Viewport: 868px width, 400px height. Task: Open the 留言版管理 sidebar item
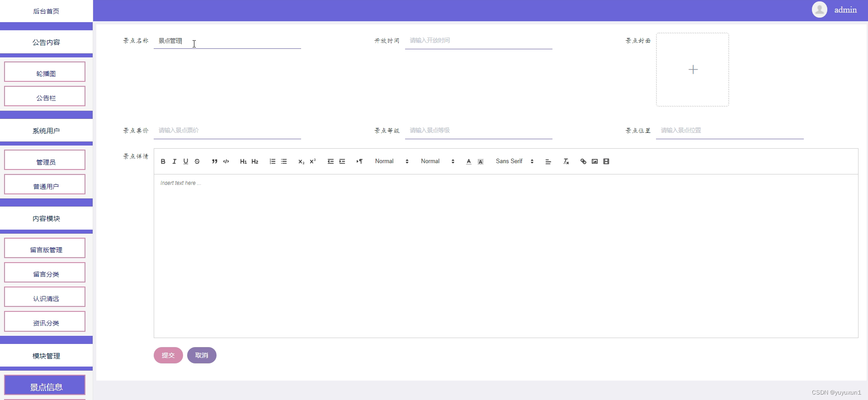[45, 248]
